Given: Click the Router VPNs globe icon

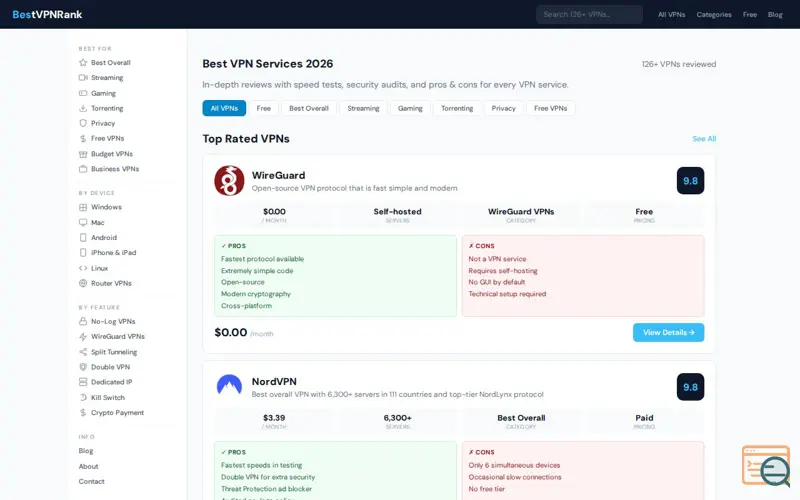Looking at the screenshot, I should pyautogui.click(x=83, y=283).
